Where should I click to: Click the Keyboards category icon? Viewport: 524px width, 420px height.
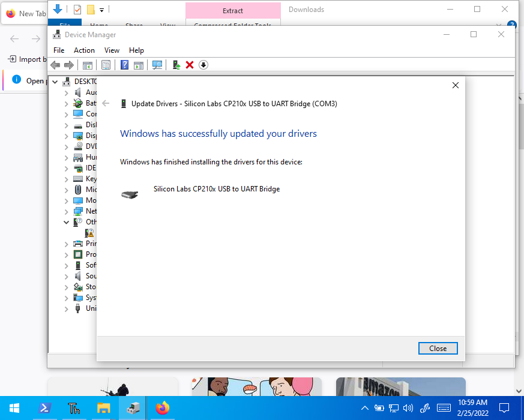(x=78, y=179)
